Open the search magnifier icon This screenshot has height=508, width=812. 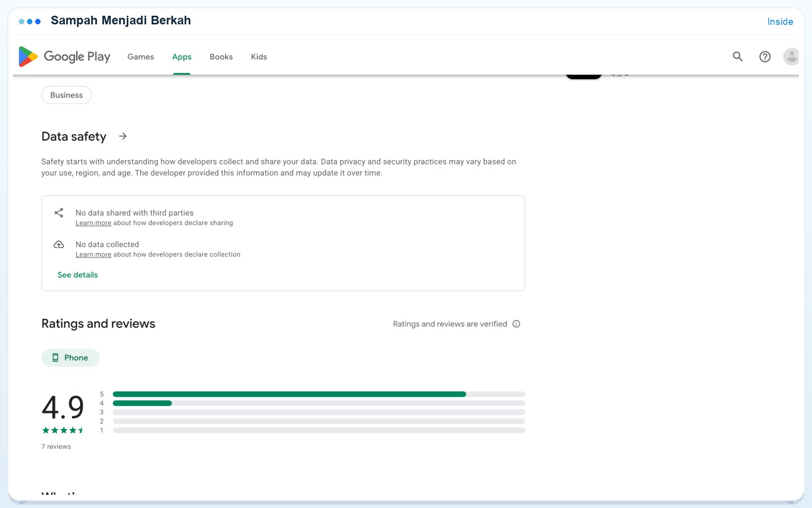[x=737, y=56]
